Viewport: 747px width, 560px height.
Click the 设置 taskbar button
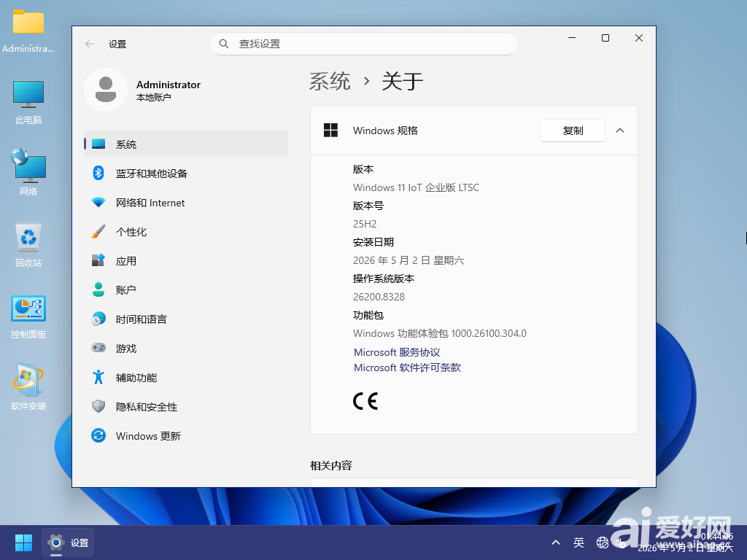click(68, 542)
